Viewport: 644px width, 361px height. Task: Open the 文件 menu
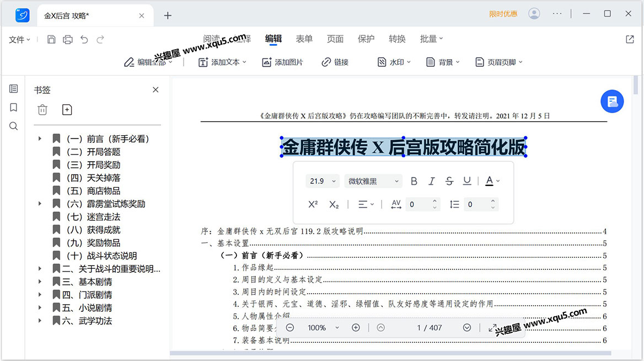(x=19, y=40)
